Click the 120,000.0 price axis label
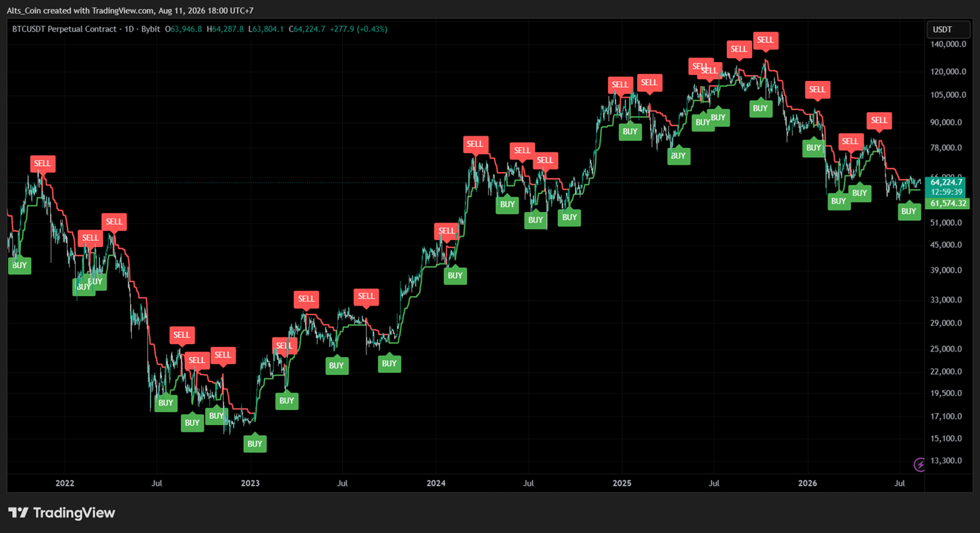 [948, 72]
